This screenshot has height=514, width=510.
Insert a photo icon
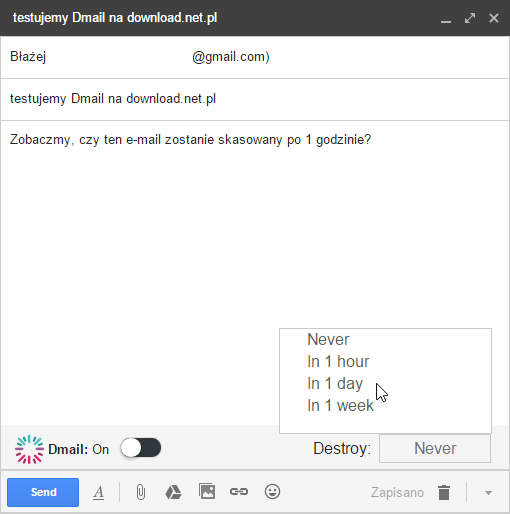point(207,491)
